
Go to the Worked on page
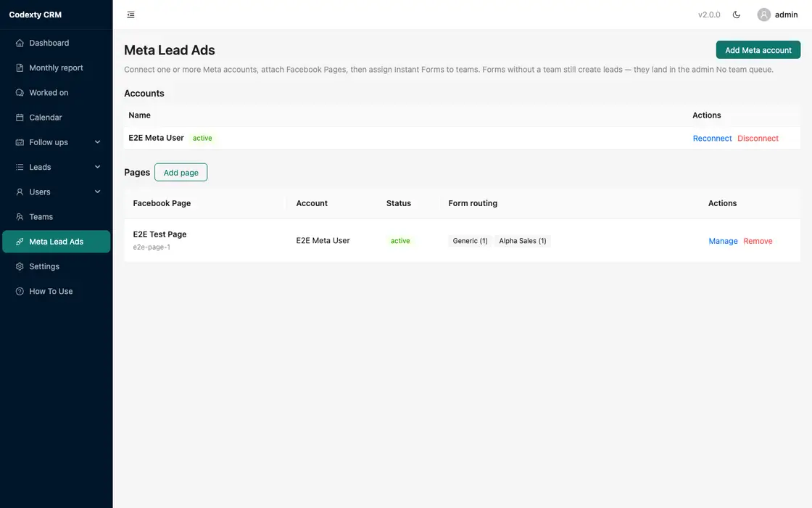pyautogui.click(x=57, y=93)
